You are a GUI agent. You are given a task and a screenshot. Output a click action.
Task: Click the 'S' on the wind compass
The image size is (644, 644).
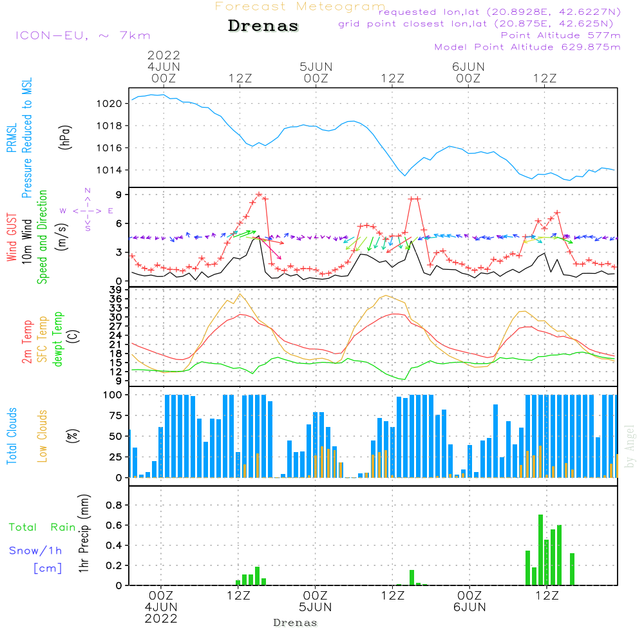click(88, 227)
